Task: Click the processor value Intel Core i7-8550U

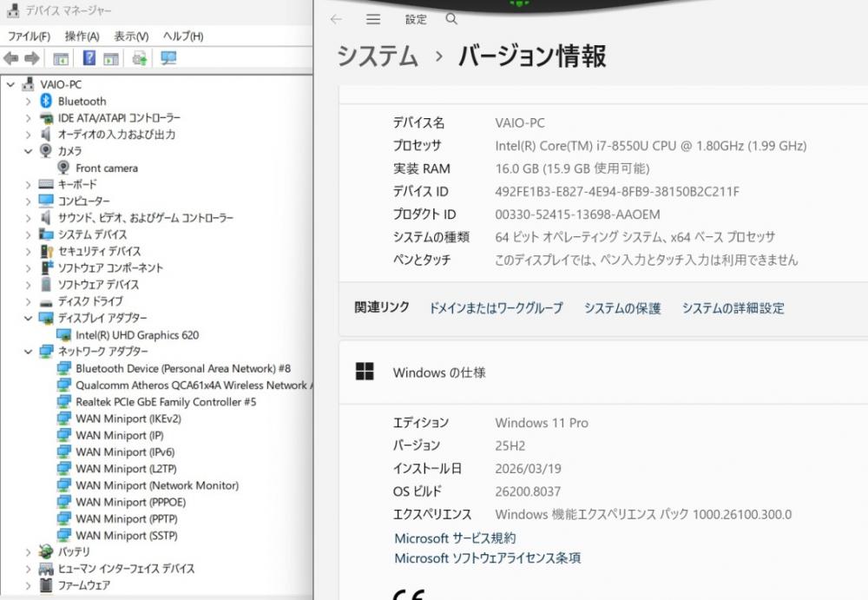Action: (650, 146)
